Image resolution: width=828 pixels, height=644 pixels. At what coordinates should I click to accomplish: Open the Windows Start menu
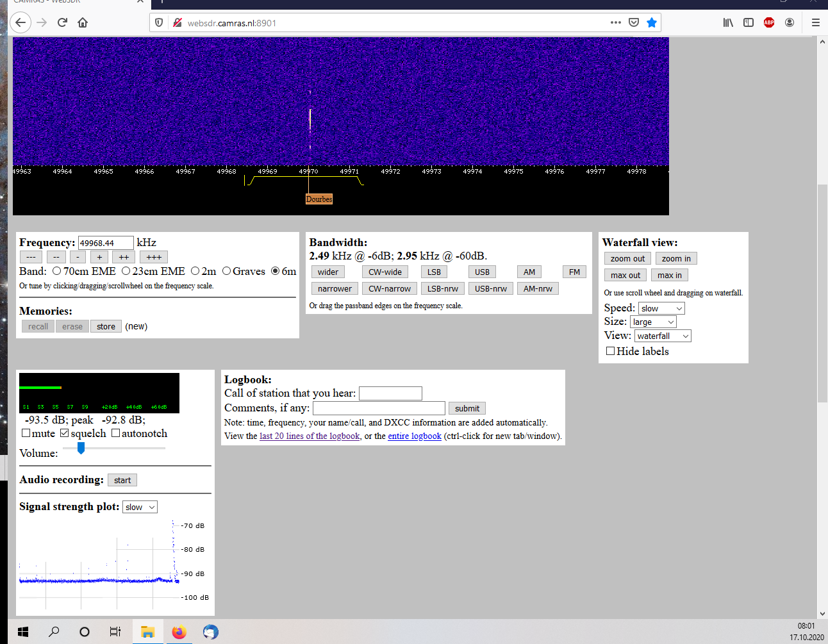pos(23,632)
